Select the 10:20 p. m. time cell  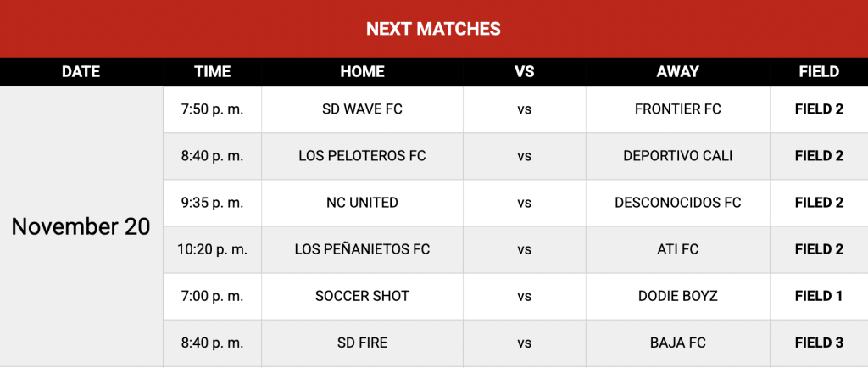pos(212,249)
